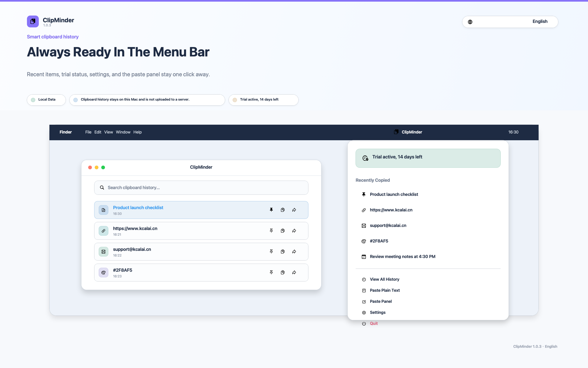The image size is (588, 368).
Task: Open the English language selector
Action: [x=510, y=22]
